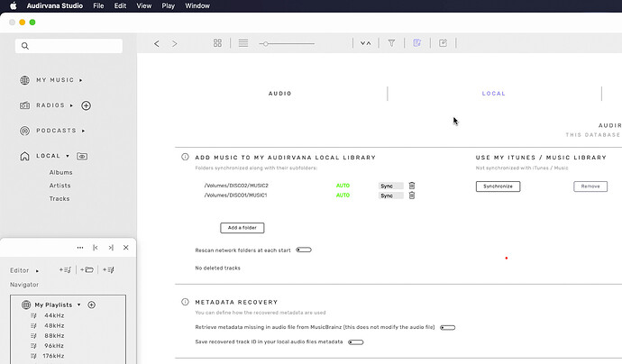This screenshot has height=364, width=622.
Task: Expand the My Music section arrow
Action: pyautogui.click(x=81, y=80)
